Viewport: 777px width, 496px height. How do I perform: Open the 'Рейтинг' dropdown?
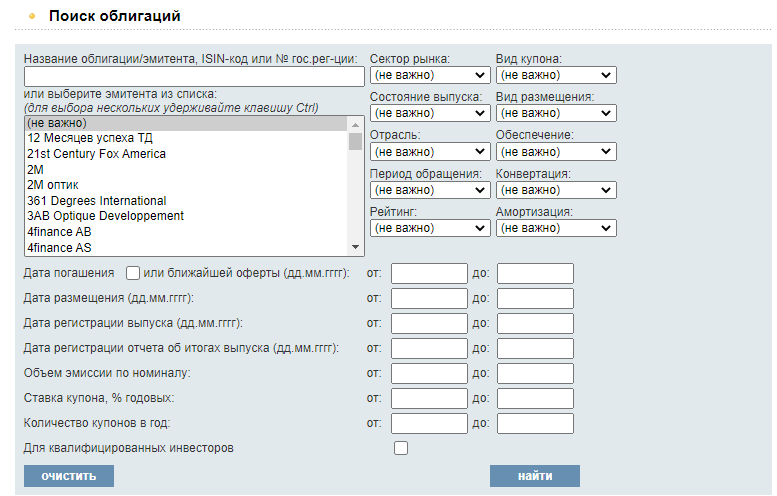pos(430,228)
